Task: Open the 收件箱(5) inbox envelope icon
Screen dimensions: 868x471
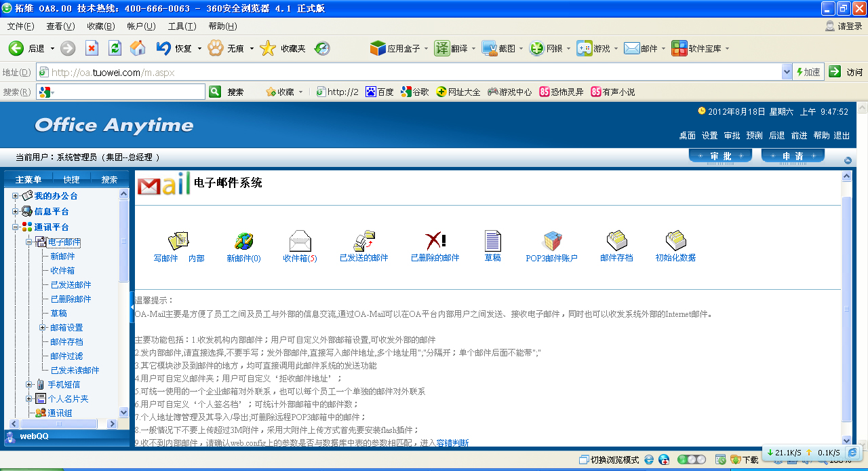Action: tap(300, 242)
